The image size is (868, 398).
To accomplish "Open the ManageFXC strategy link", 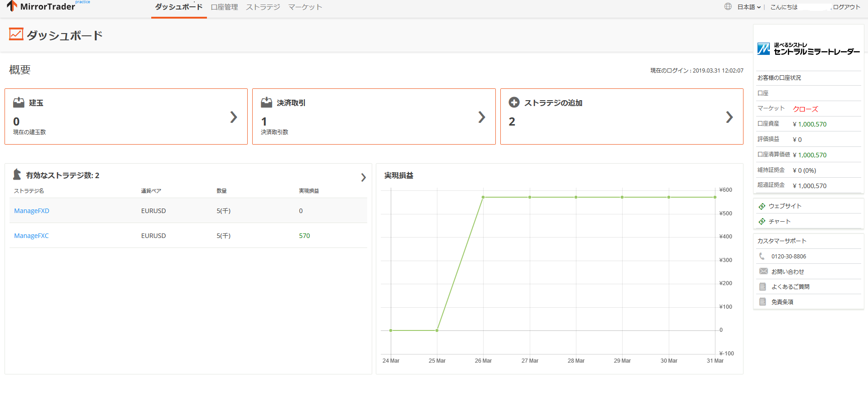I will tap(31, 236).
